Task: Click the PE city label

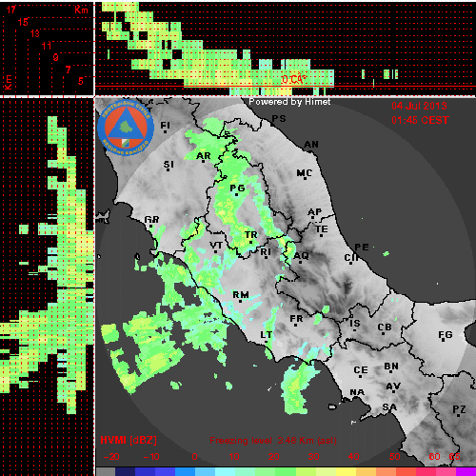Action: click(x=362, y=247)
